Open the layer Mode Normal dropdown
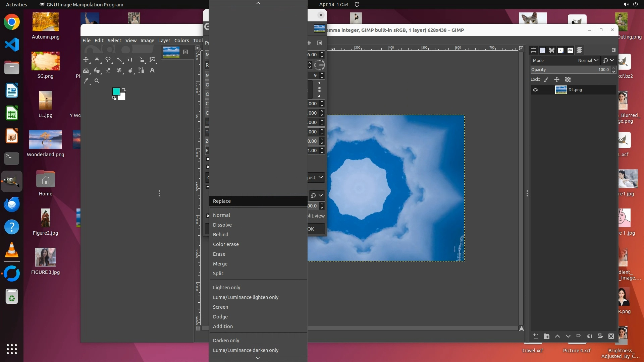 (x=588, y=61)
